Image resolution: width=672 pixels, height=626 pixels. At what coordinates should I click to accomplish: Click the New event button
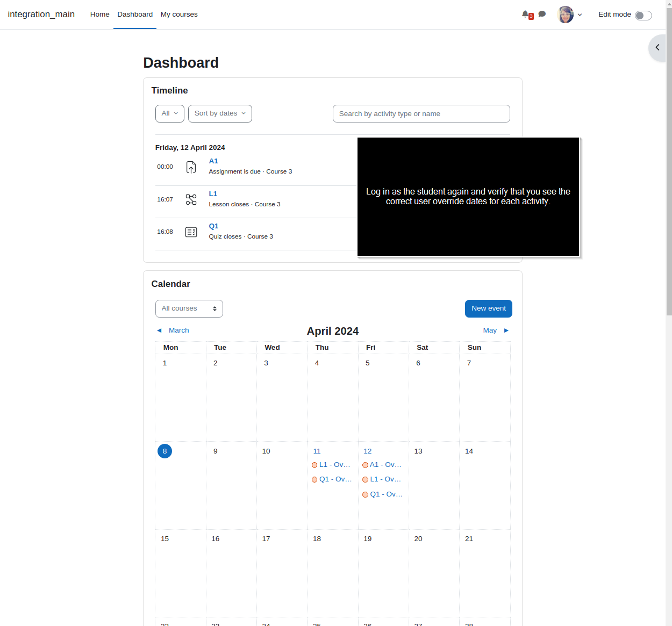coord(489,308)
